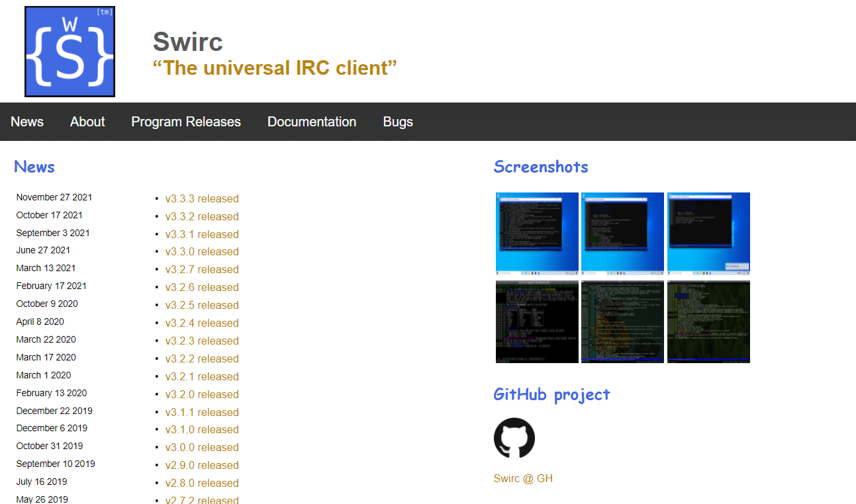Click the date November 27 2021

click(x=54, y=197)
